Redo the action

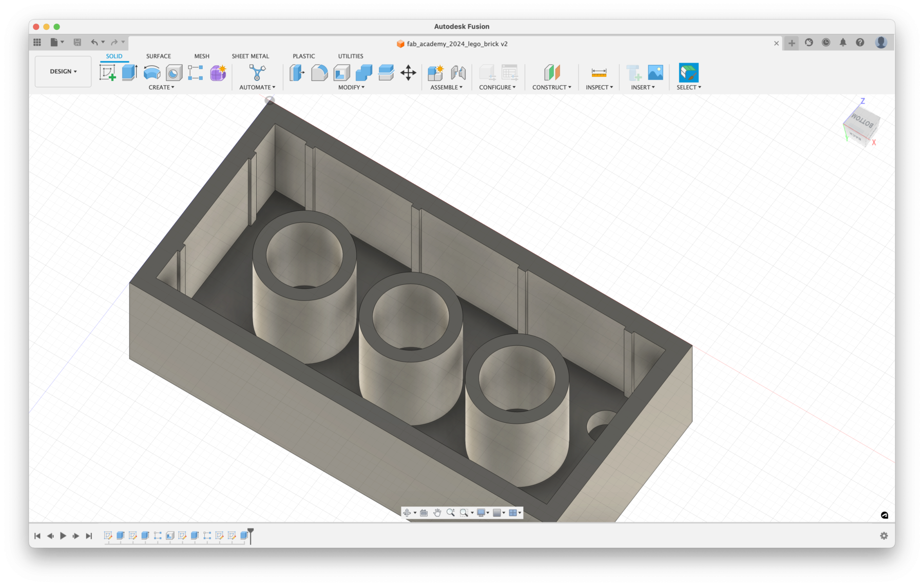click(114, 43)
